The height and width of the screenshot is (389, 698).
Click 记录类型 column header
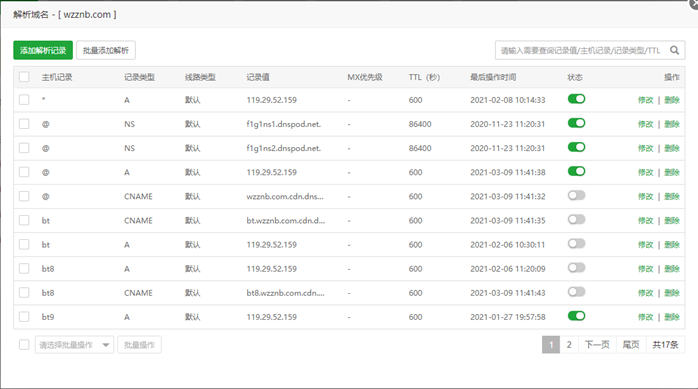tap(139, 77)
